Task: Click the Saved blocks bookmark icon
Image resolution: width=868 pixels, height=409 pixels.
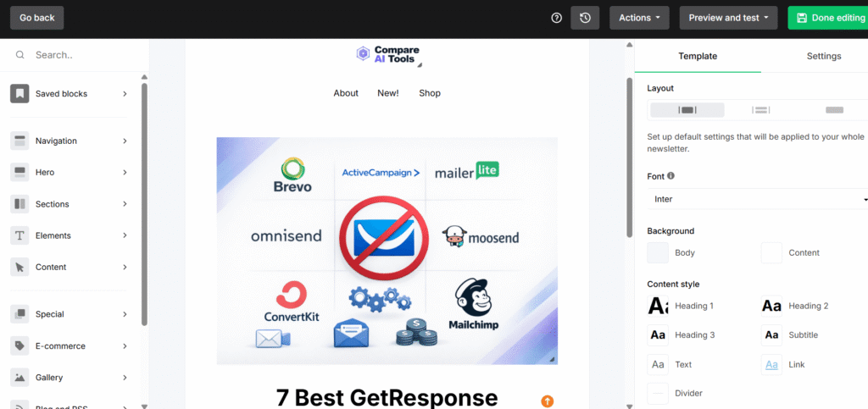Action: pyautogui.click(x=19, y=93)
